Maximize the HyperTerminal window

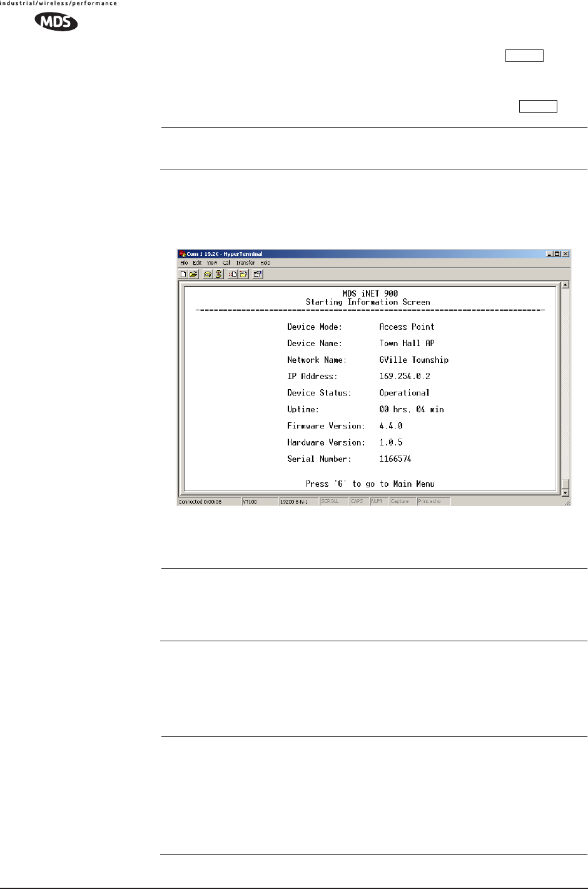coord(557,254)
